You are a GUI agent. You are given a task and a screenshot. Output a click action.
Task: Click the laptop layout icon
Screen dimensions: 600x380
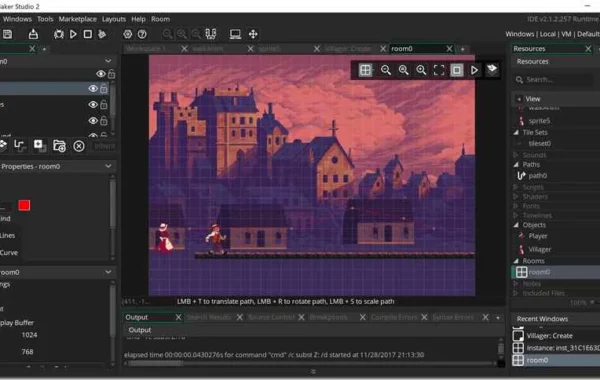pos(235,34)
